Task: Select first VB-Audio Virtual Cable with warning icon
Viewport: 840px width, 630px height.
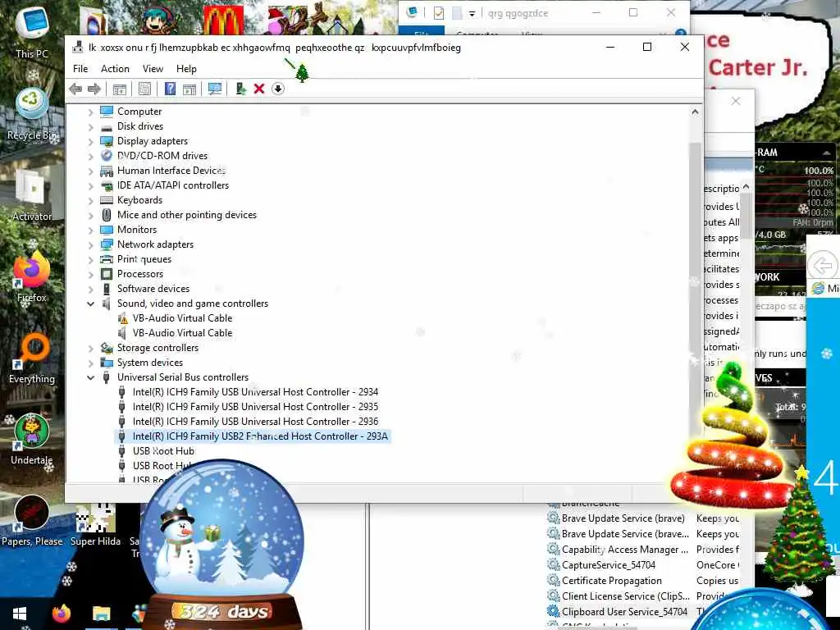Action: (x=182, y=318)
